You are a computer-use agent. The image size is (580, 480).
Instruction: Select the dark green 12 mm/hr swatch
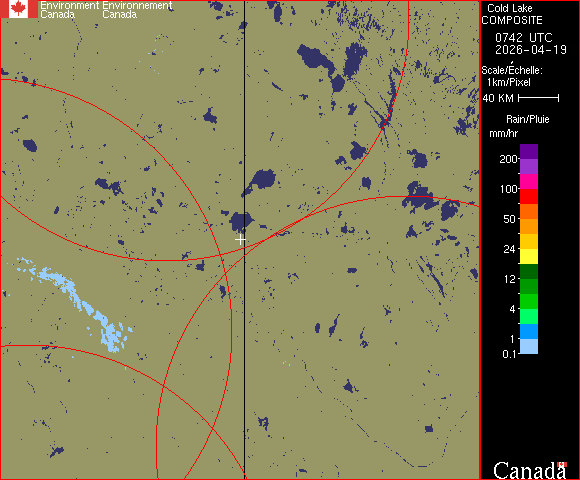(x=529, y=271)
